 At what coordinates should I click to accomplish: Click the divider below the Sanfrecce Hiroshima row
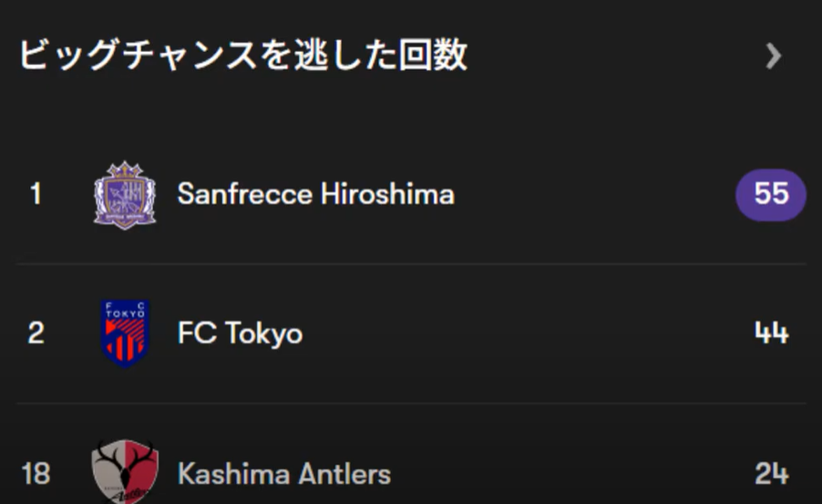[x=410, y=264]
